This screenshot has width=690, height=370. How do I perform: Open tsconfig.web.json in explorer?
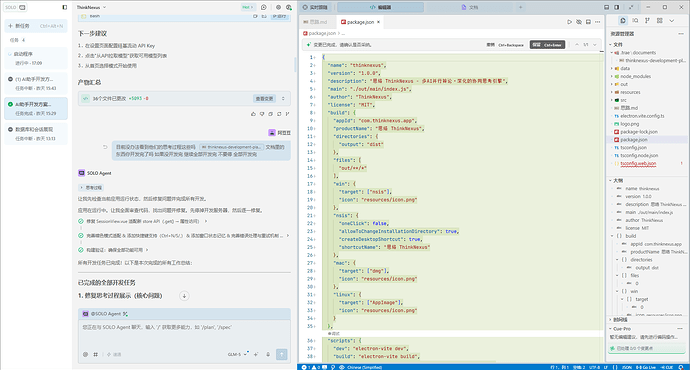(638, 164)
